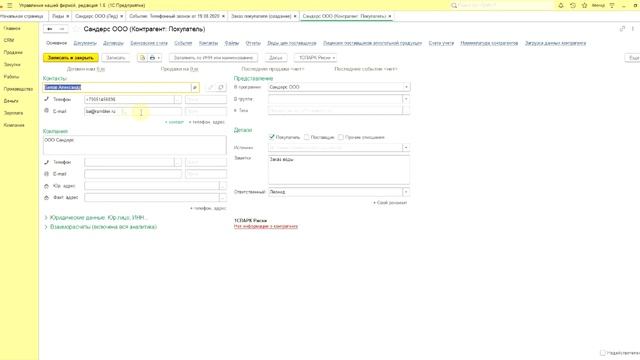The image size is (640, 360).
Task: Open the printer icon menu
Action: 155,58
